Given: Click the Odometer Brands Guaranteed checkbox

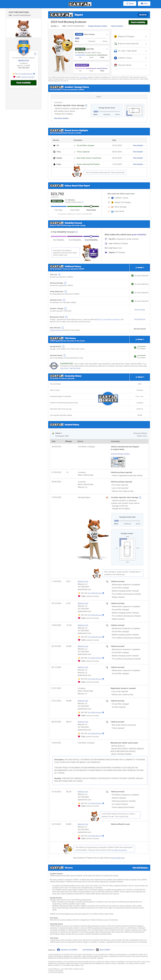Looking at the screenshot, I should point(135,356).
